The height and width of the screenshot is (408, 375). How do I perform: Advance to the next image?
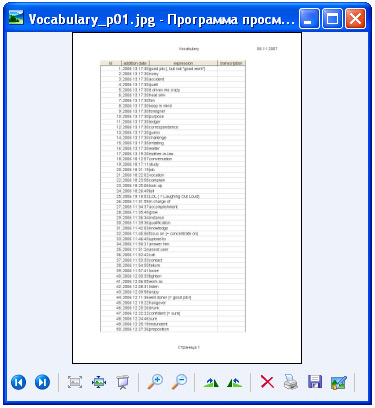coord(42,382)
